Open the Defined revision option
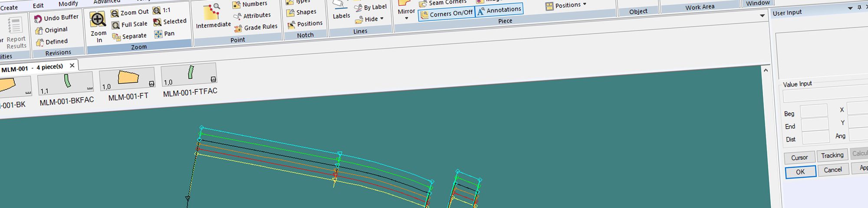This screenshot has width=868, height=208. (x=52, y=42)
